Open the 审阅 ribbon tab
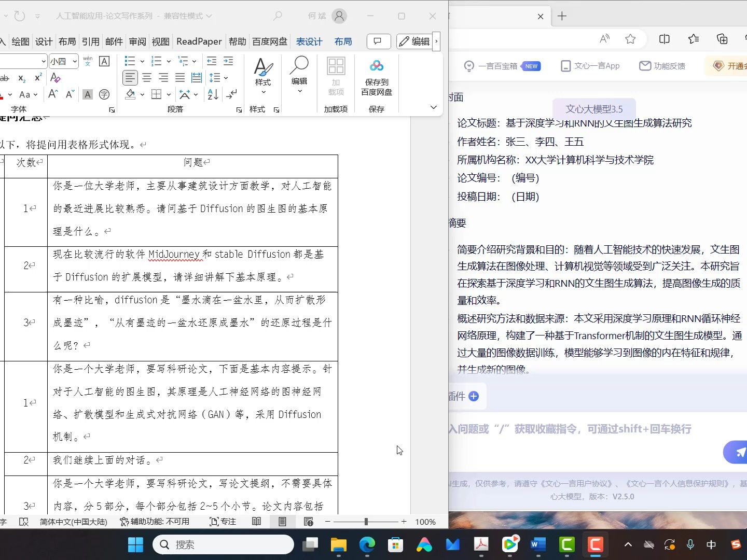Viewport: 747px width, 560px height. (137, 41)
